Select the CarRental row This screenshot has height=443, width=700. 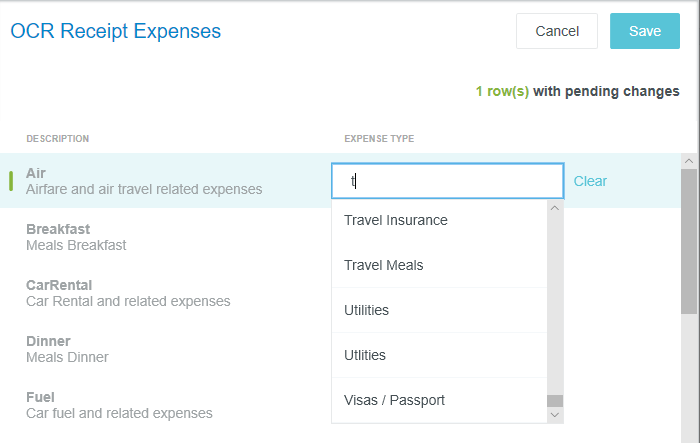[x=128, y=292]
